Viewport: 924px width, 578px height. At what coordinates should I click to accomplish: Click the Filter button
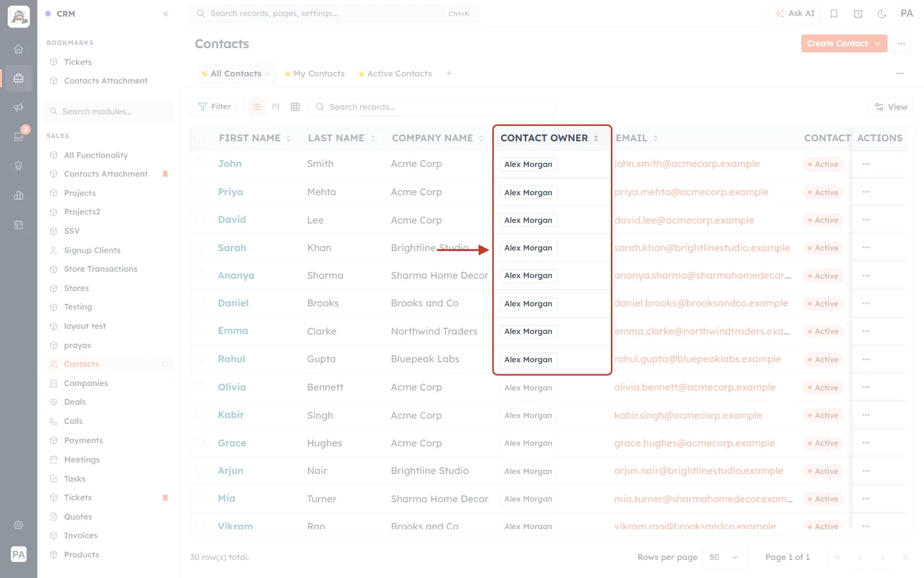(x=214, y=107)
